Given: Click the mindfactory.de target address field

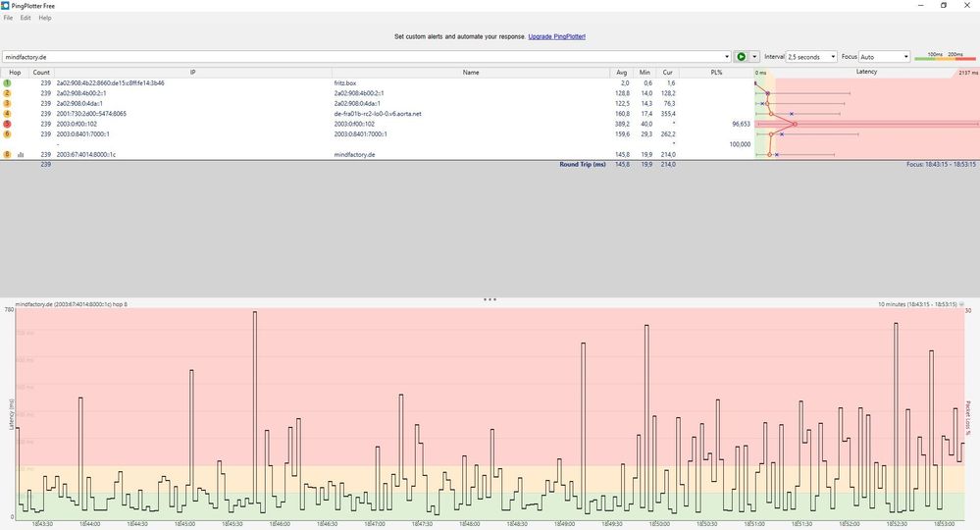Looking at the screenshot, I should (363, 57).
